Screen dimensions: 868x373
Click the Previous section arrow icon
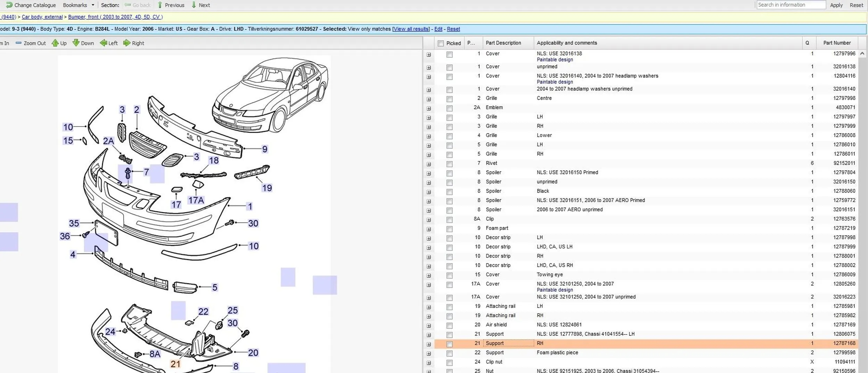[160, 5]
